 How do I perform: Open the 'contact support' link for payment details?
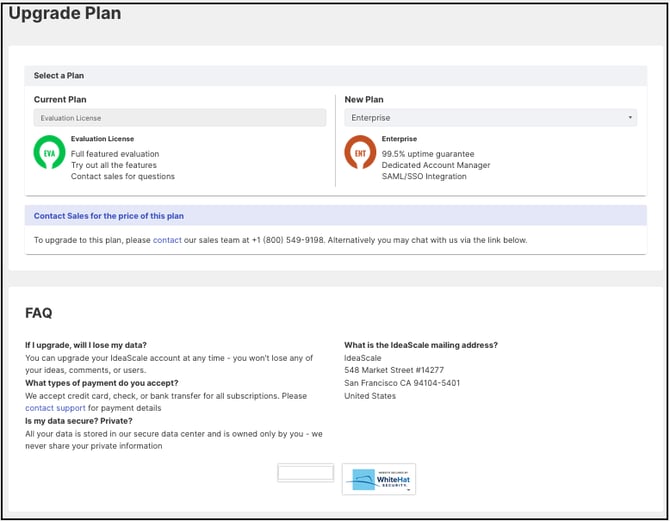(55, 408)
